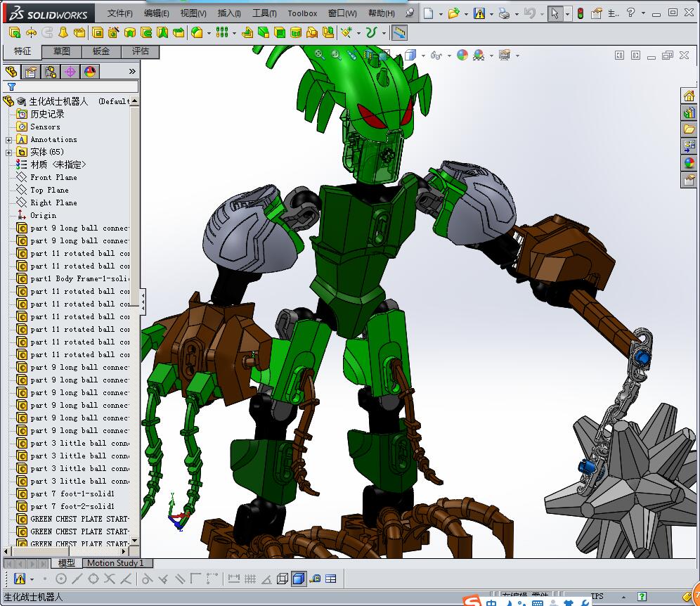Viewport: 700px width, 606px height.
Task: Open the 文件(F) menu
Action: point(119,13)
